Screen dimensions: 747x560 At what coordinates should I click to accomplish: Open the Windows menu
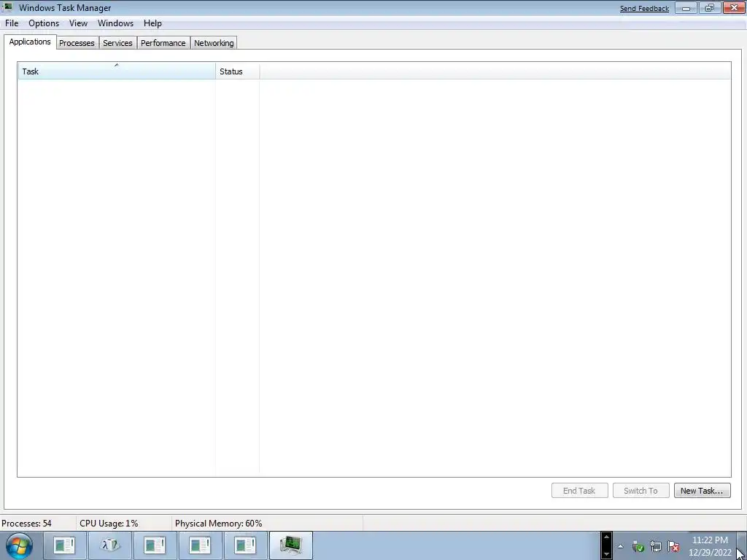point(115,23)
